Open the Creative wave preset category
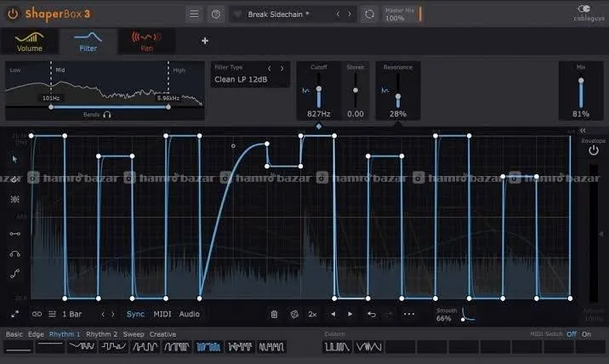This screenshot has height=364, width=609. [x=162, y=334]
